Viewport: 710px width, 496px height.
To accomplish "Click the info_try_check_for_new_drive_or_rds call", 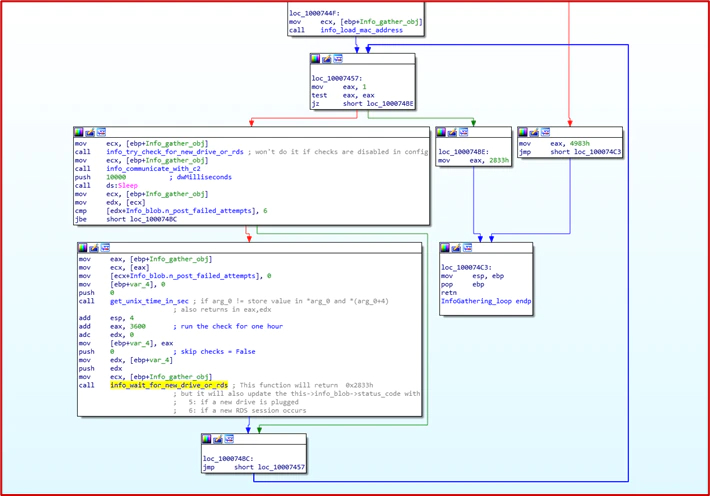I will coord(175,152).
